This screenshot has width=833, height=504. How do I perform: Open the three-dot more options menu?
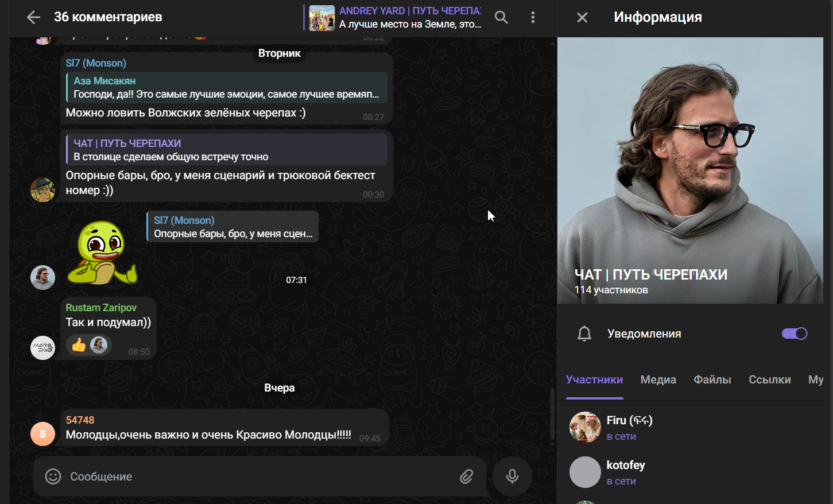click(533, 17)
